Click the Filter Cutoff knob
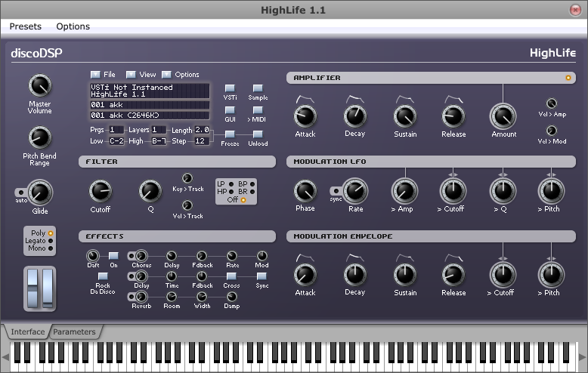588x373 pixels. click(100, 191)
